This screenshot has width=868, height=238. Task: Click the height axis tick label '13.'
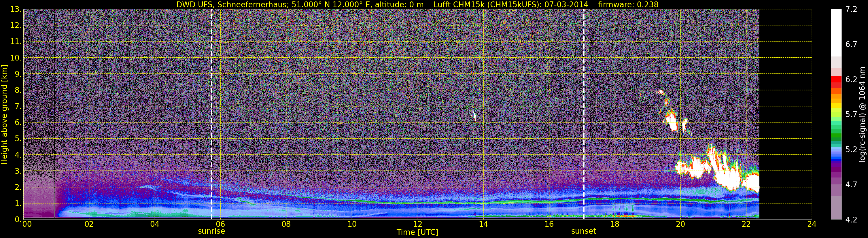tap(16, 10)
